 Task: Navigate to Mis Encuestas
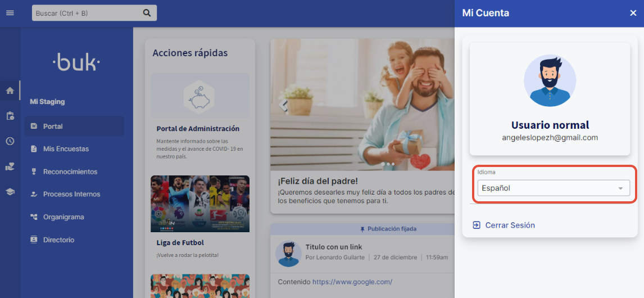pos(66,149)
